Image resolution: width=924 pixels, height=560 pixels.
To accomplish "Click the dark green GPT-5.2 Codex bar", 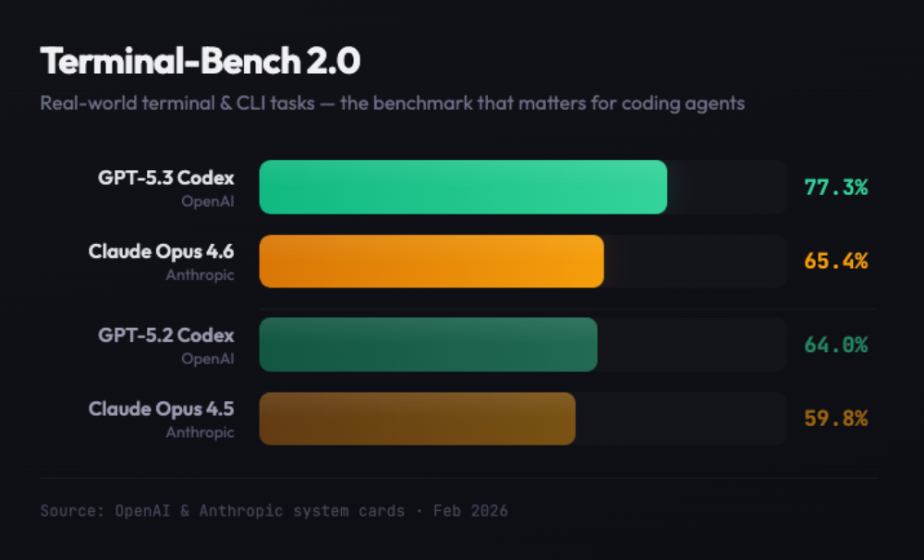I will pos(428,345).
